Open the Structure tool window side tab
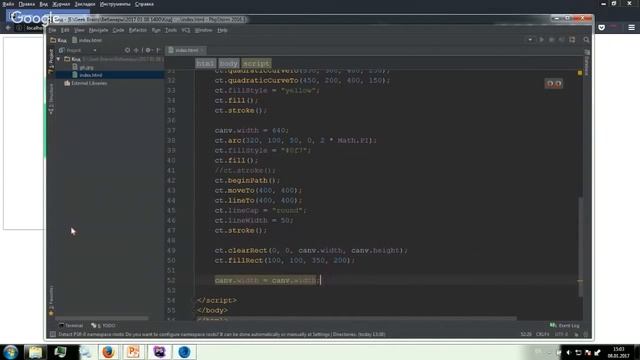The width and height of the screenshot is (640, 360). click(51, 99)
